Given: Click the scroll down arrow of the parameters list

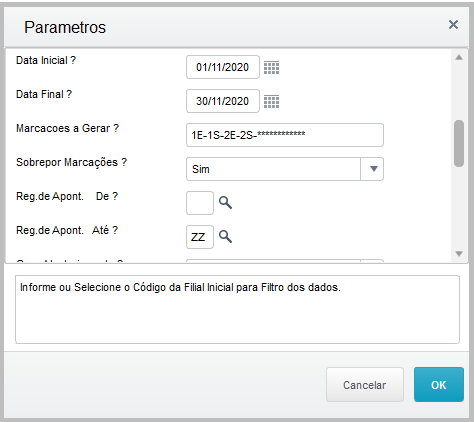Looking at the screenshot, I should [x=459, y=254].
